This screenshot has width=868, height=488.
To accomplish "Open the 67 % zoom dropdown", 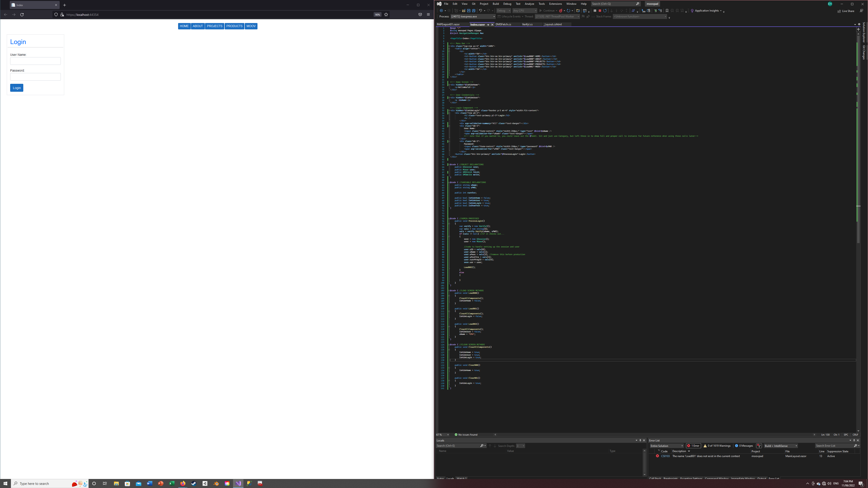I will (x=443, y=434).
